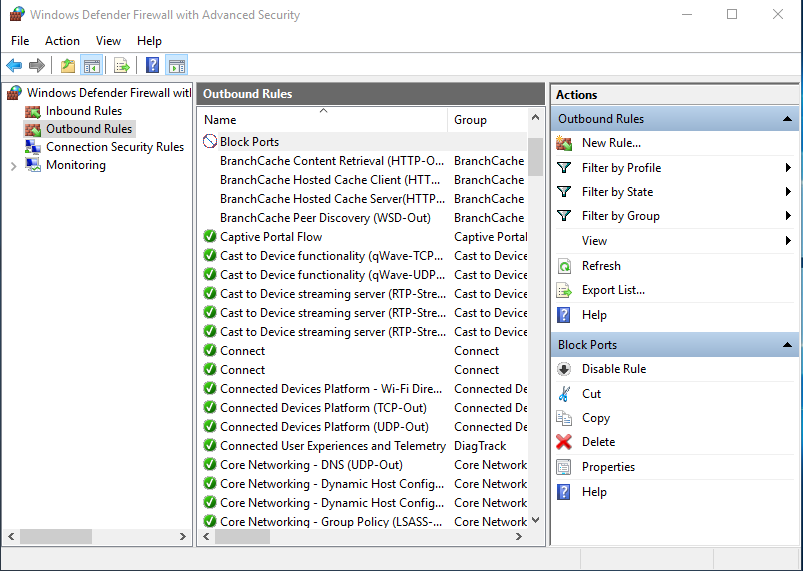
Task: Open the View menu in the menu bar
Action: coord(108,41)
